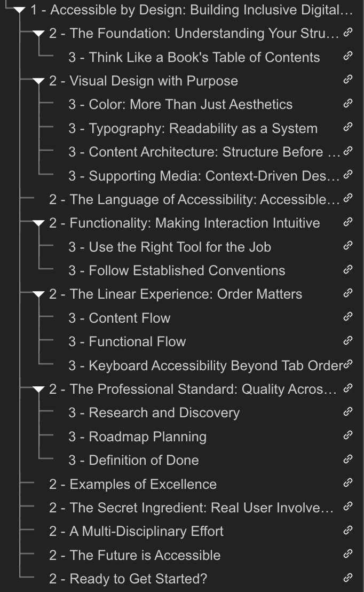Collapse The Foundation heading triangle
The width and height of the screenshot is (364, 592).
pos(38,34)
